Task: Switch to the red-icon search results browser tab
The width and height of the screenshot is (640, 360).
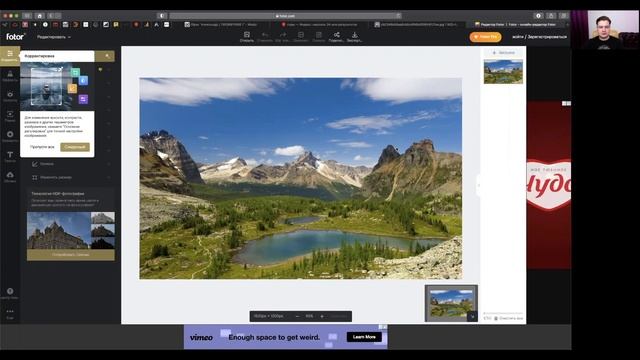Action: click(x=320, y=24)
